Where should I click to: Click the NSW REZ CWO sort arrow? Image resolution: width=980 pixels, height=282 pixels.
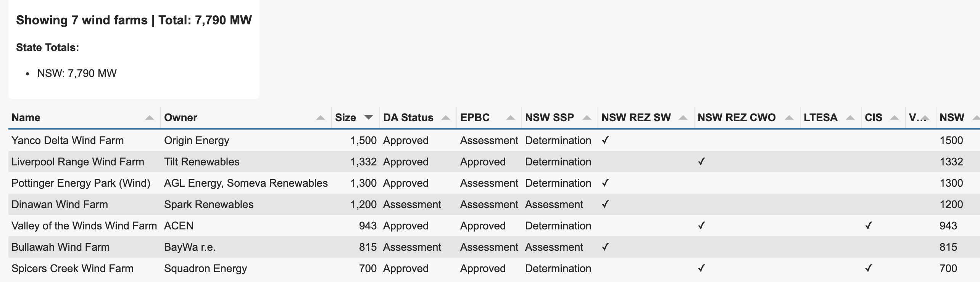[x=789, y=118]
